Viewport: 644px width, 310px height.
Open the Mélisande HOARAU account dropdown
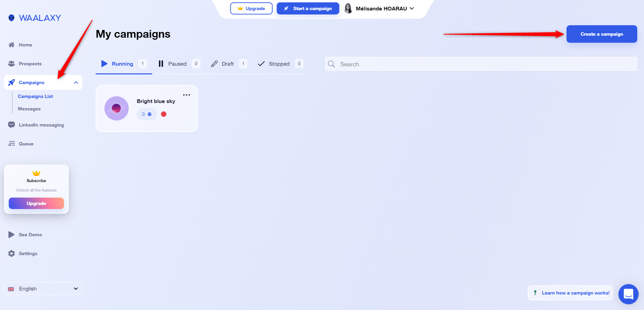(379, 8)
